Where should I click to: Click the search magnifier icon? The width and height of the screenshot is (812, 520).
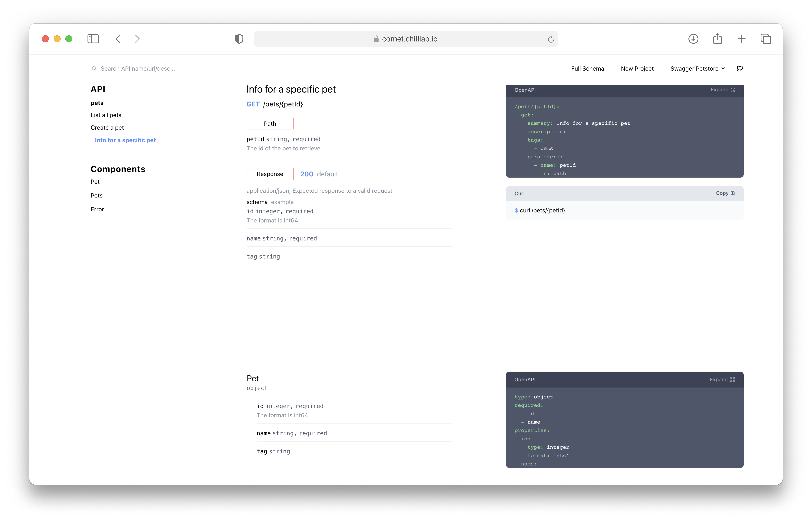click(94, 69)
